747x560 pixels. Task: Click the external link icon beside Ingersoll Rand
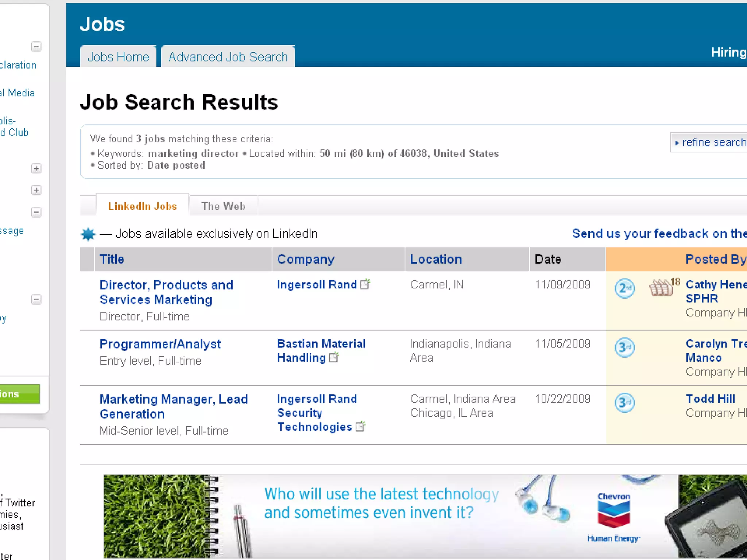tap(365, 284)
